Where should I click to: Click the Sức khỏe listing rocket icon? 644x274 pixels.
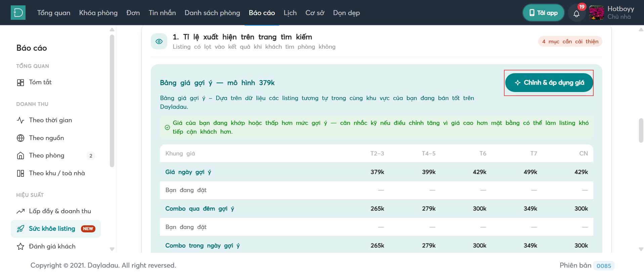[x=20, y=229]
